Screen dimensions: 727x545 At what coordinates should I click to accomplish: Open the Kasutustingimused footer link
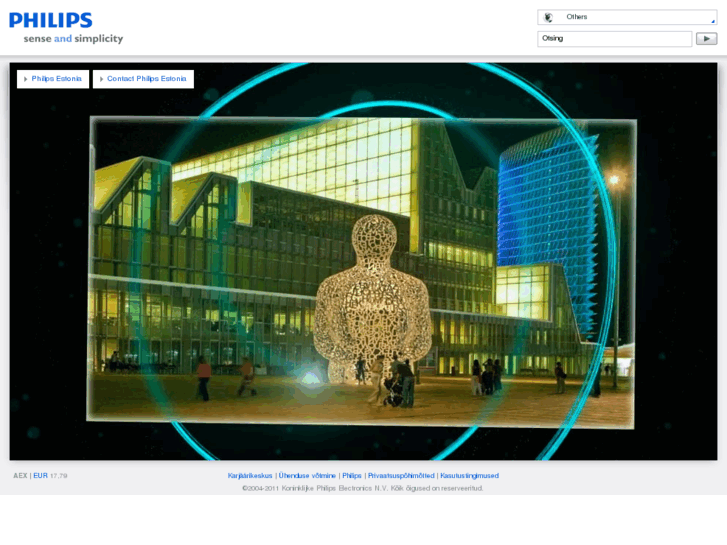(469, 475)
